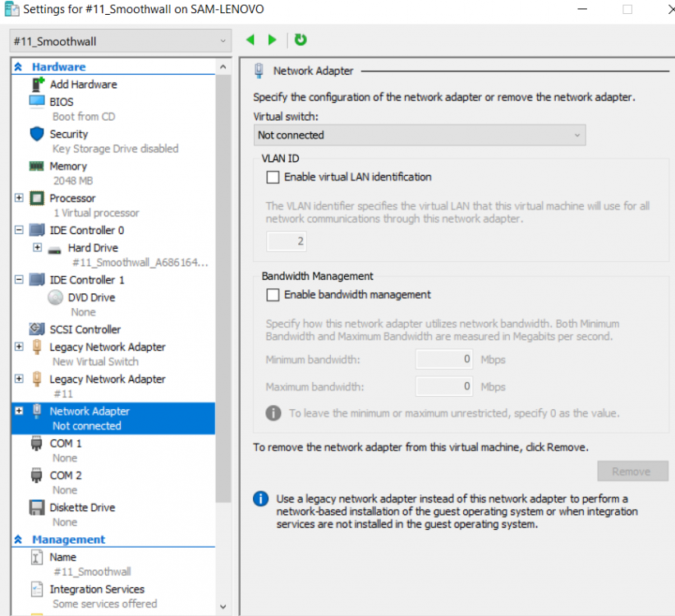Select SCSI Controller entry
The image size is (675, 616).
tap(85, 329)
